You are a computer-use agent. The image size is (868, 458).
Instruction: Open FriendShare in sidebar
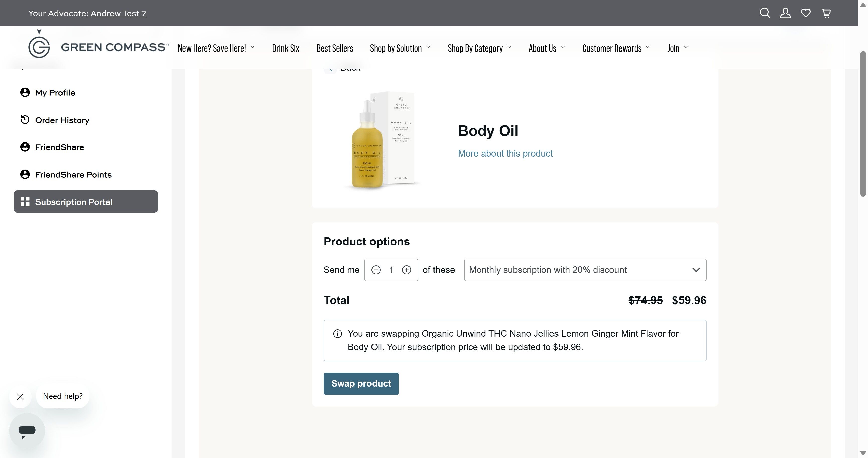(86, 147)
